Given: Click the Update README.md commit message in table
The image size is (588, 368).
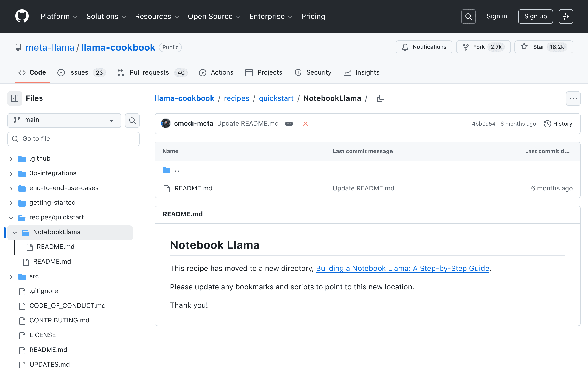Looking at the screenshot, I should click(363, 188).
